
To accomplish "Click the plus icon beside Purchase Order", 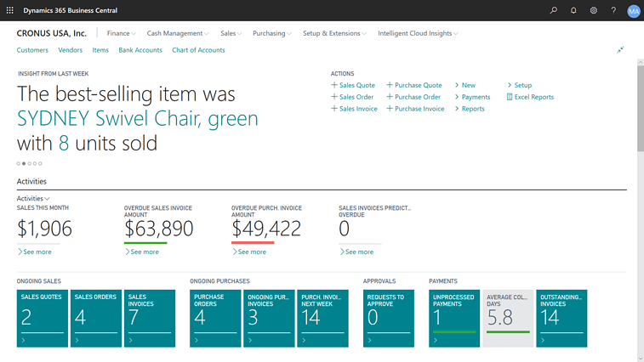I will (x=390, y=97).
